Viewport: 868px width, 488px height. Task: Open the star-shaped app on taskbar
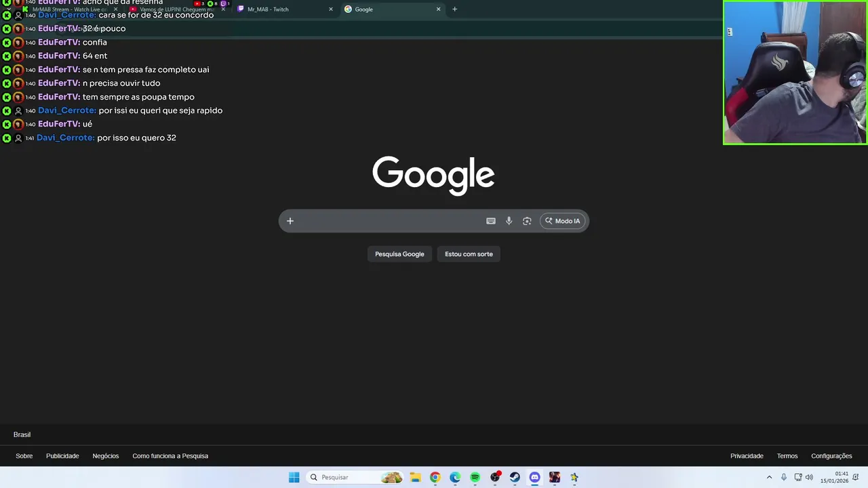[574, 477]
